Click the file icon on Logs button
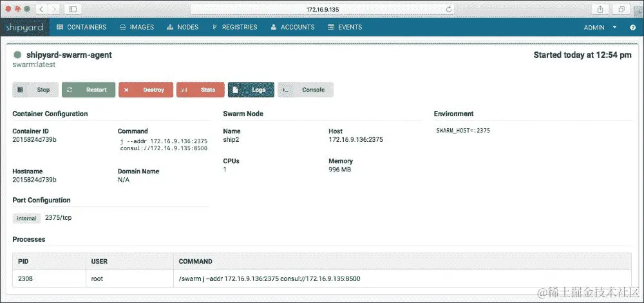 tap(235, 90)
